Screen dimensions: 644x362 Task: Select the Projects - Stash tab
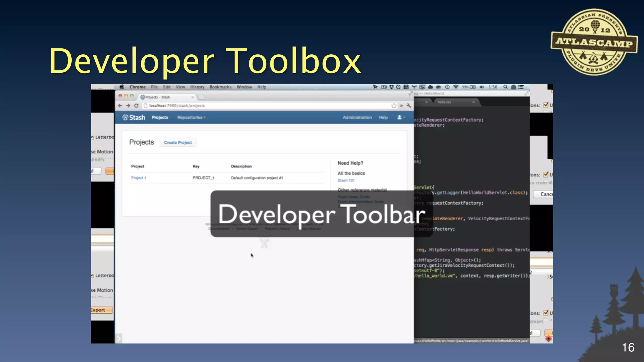(x=167, y=97)
